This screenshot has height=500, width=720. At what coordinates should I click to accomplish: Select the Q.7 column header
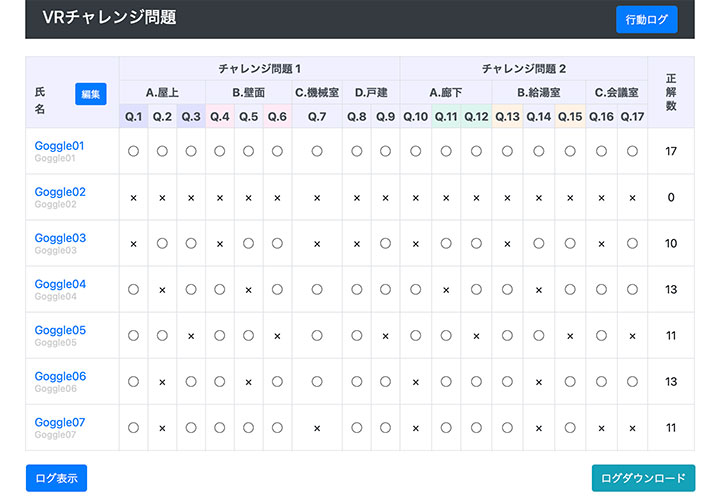[x=317, y=117]
